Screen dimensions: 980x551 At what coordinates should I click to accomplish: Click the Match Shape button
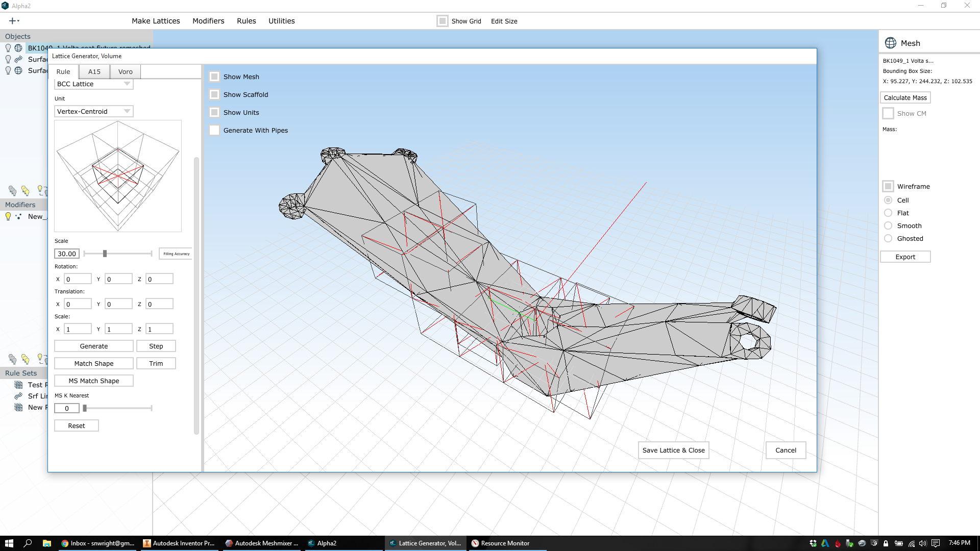[94, 363]
